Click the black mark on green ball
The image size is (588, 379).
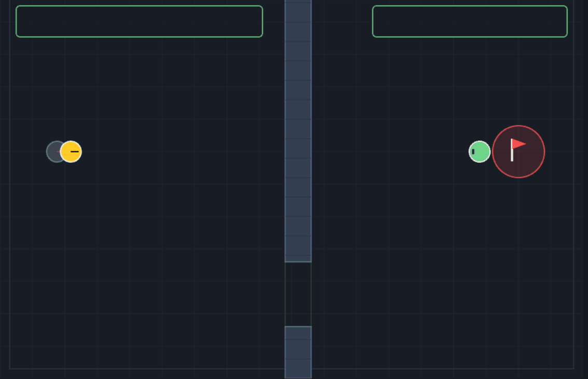coord(473,152)
